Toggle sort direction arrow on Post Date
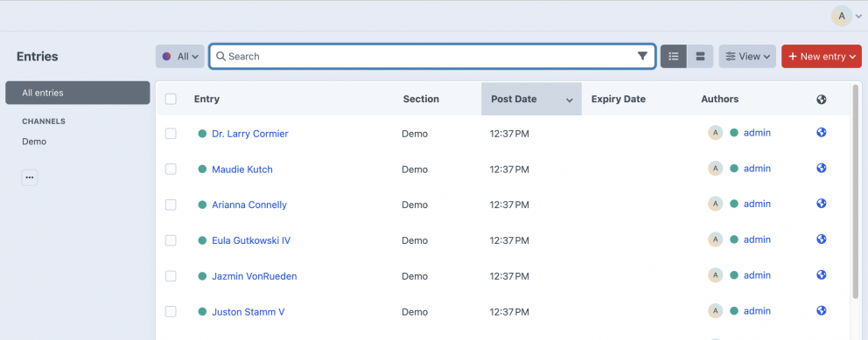The width and height of the screenshot is (868, 340). [x=569, y=100]
